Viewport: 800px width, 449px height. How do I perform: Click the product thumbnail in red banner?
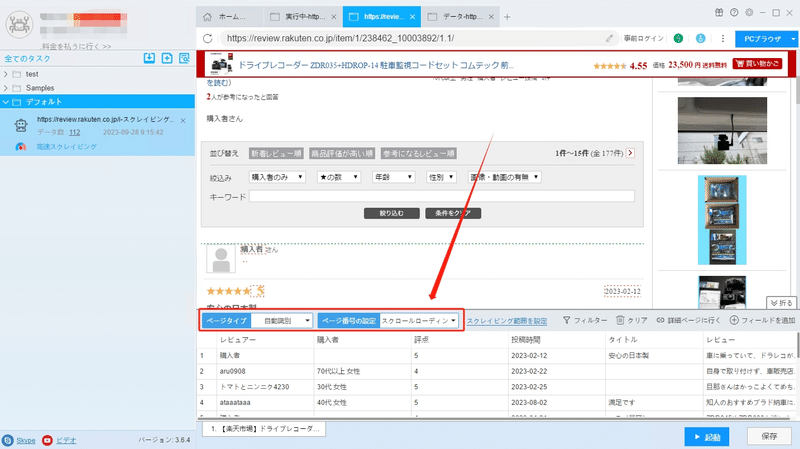222,64
